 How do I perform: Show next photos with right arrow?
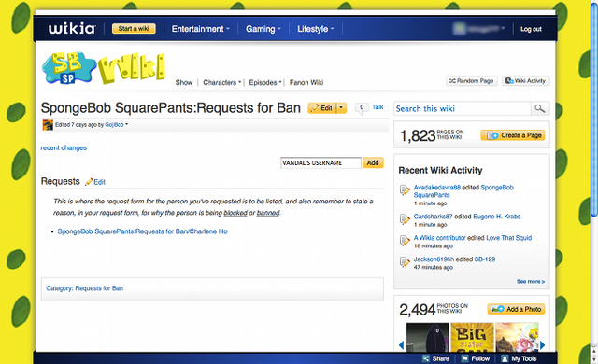[542, 345]
